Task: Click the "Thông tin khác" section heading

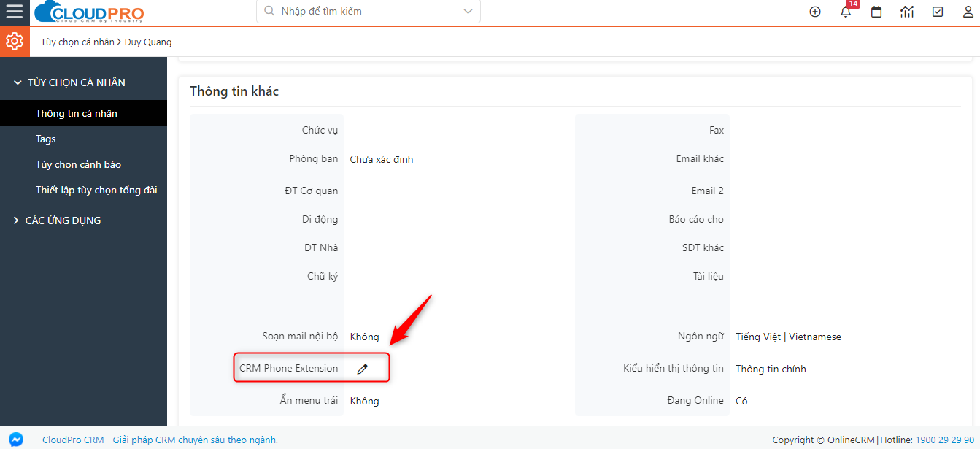Action: tap(234, 91)
